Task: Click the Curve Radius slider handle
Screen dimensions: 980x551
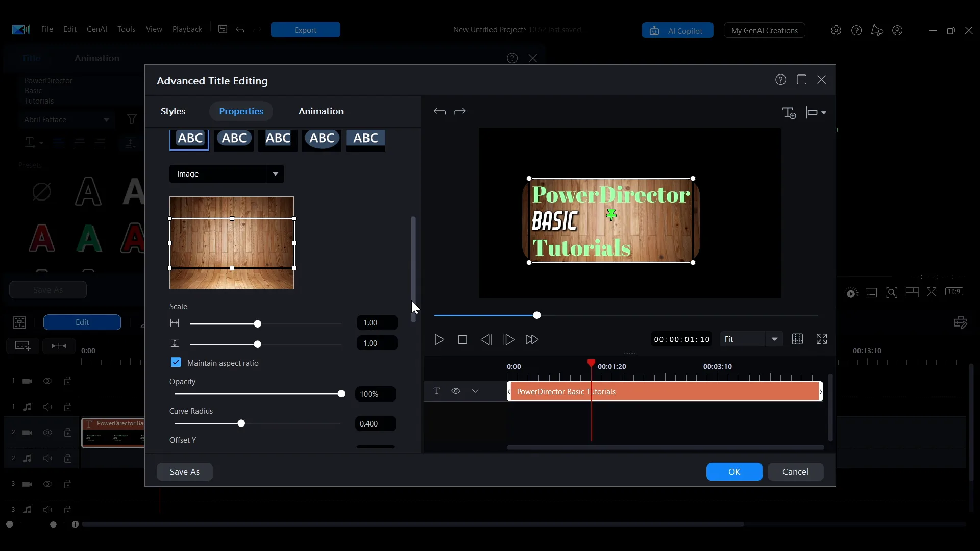Action: 241,423
